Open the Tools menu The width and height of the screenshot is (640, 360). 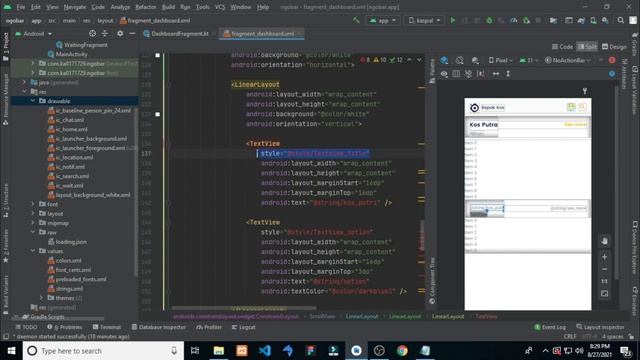click(202, 7)
